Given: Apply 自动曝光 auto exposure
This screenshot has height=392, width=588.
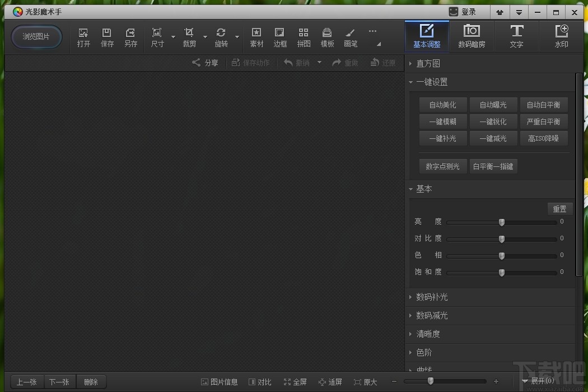Looking at the screenshot, I should tap(493, 105).
